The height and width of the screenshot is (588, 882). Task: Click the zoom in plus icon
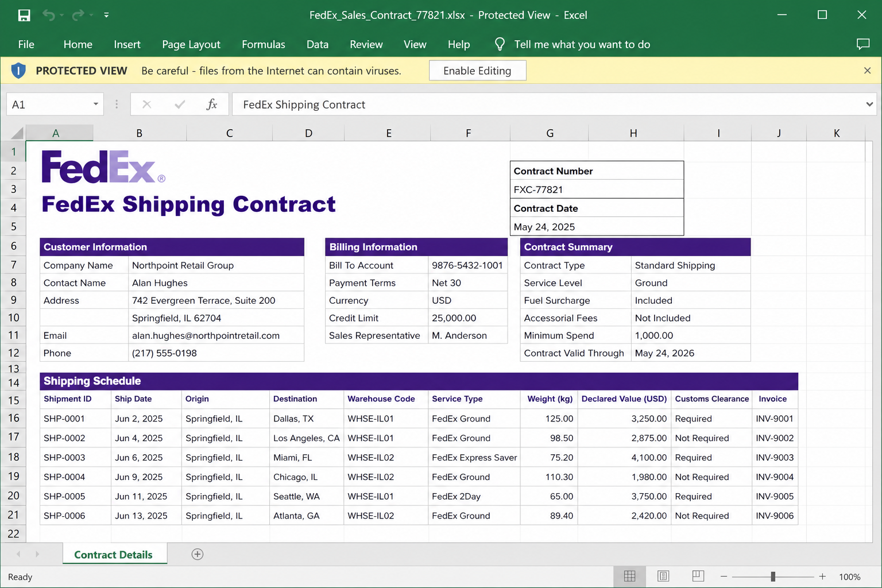click(x=822, y=577)
